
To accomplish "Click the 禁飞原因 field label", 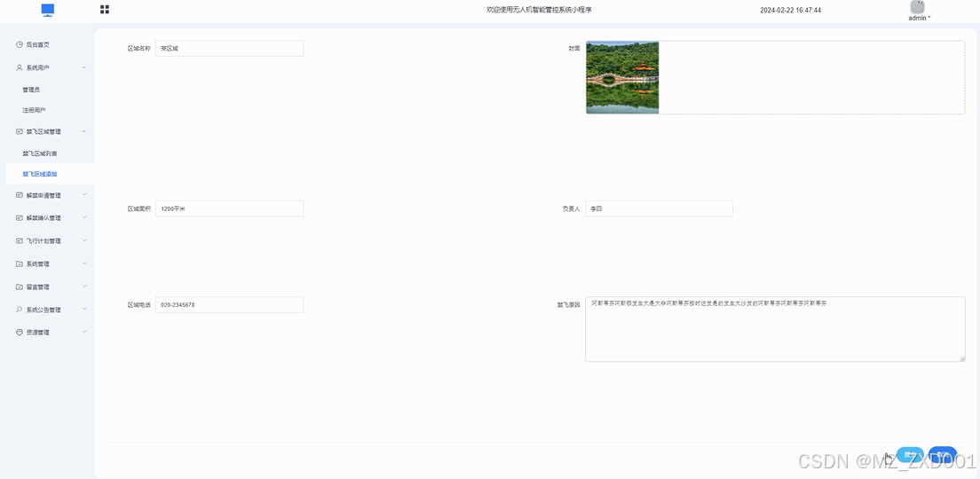I will pos(569,305).
